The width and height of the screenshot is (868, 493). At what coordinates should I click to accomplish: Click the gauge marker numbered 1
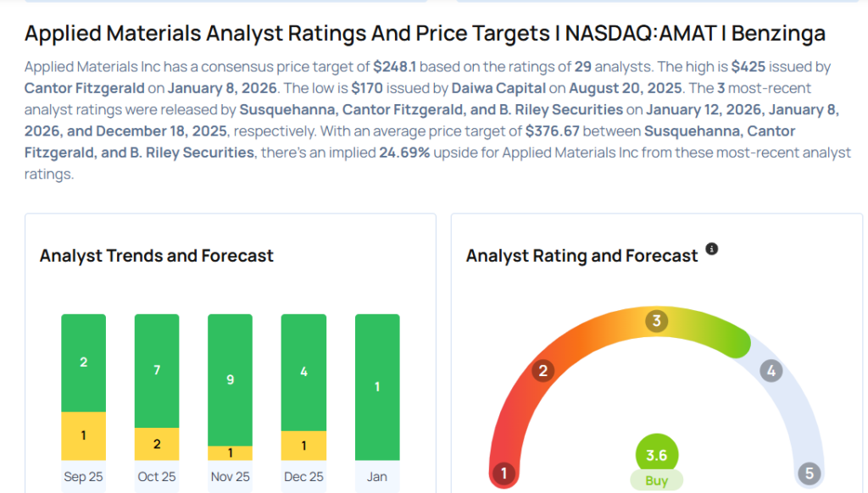[504, 473]
